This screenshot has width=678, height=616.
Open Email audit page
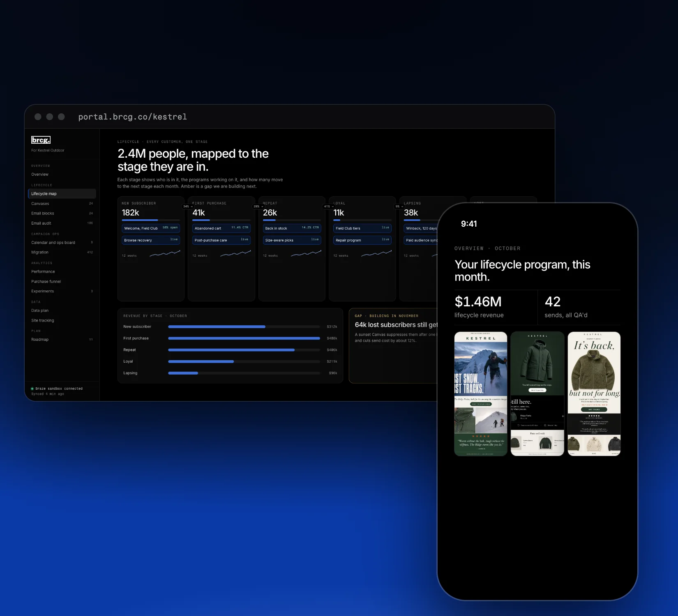click(62, 223)
